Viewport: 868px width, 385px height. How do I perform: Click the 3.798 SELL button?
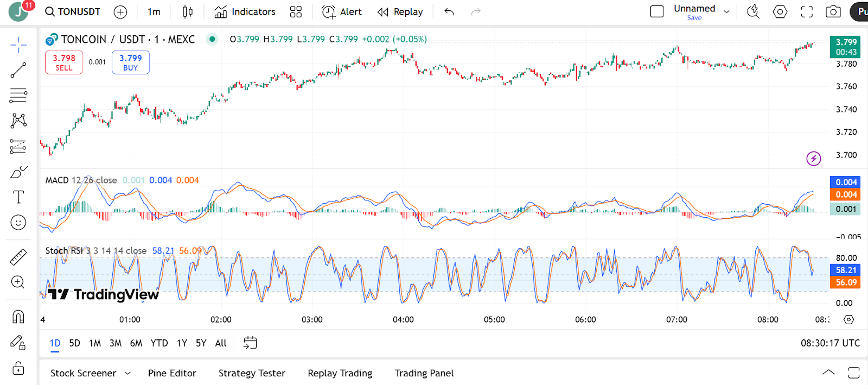pos(64,62)
